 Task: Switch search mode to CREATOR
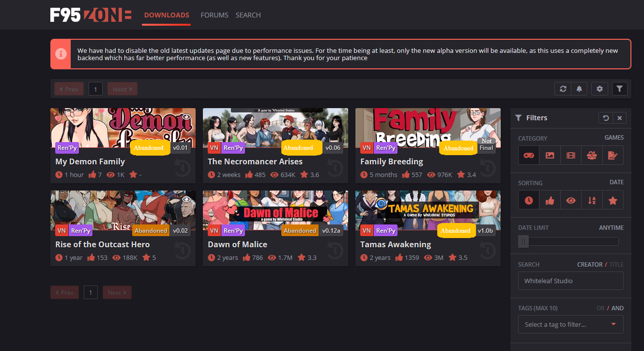tap(590, 265)
